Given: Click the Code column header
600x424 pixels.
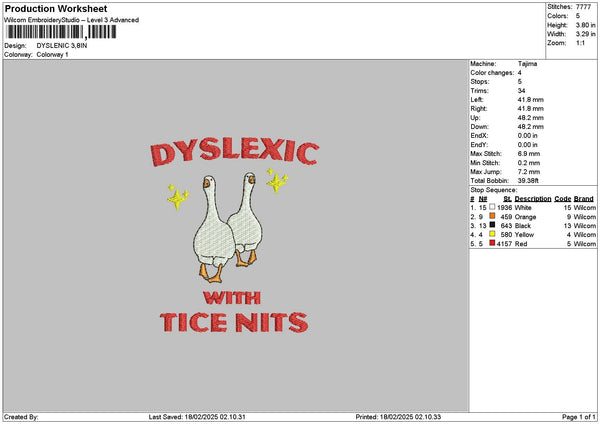Looking at the screenshot, I should point(563,198).
